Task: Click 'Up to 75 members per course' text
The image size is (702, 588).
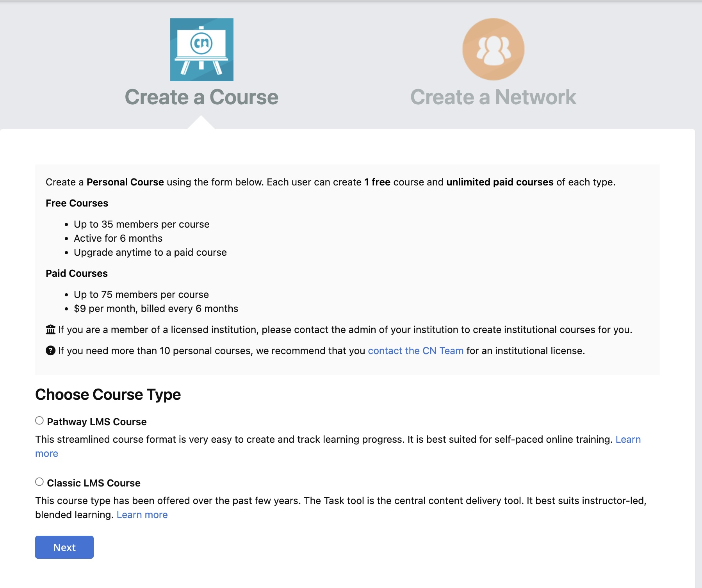Action: tap(141, 294)
